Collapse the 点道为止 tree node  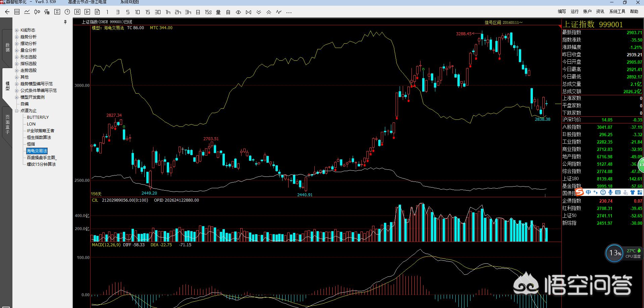[17, 111]
